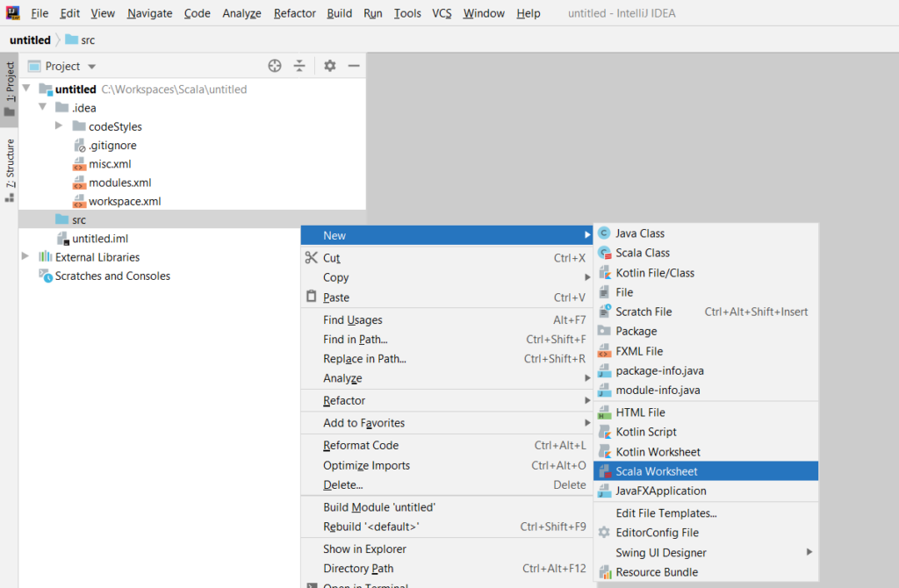Image resolution: width=899 pixels, height=588 pixels.
Task: Hide the Project panel with minus icon
Action: click(354, 66)
